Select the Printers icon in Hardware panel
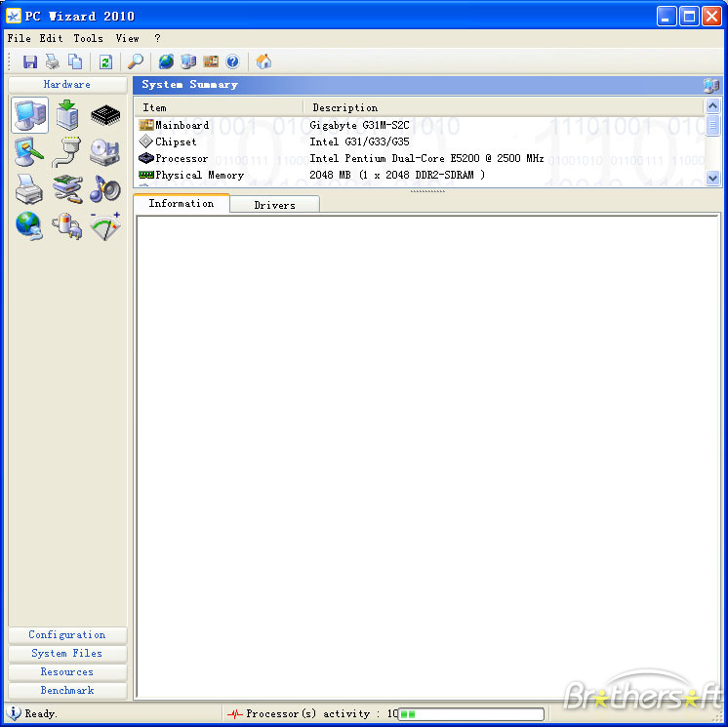Image resolution: width=728 pixels, height=727 pixels. [x=28, y=189]
